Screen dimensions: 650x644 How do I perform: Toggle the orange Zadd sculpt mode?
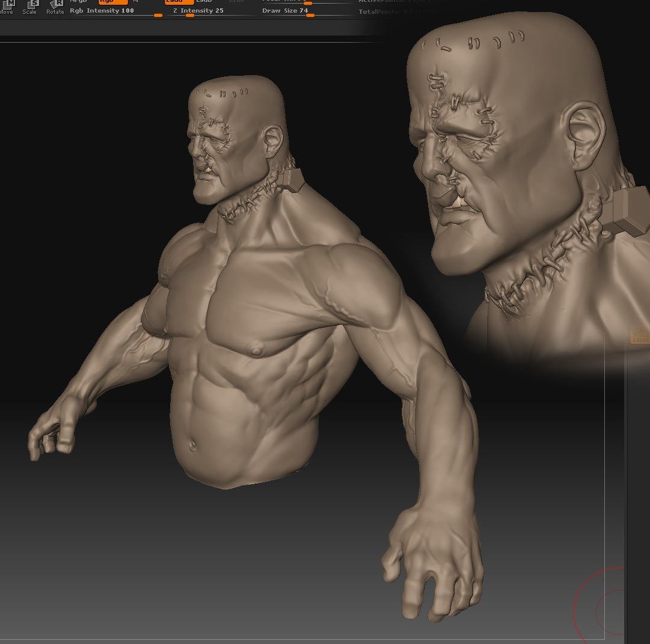tap(179, 2)
